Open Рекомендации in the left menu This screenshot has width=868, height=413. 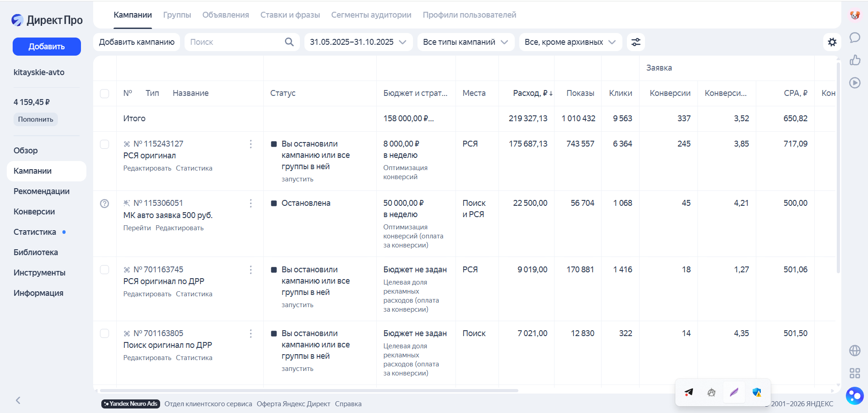tap(42, 191)
